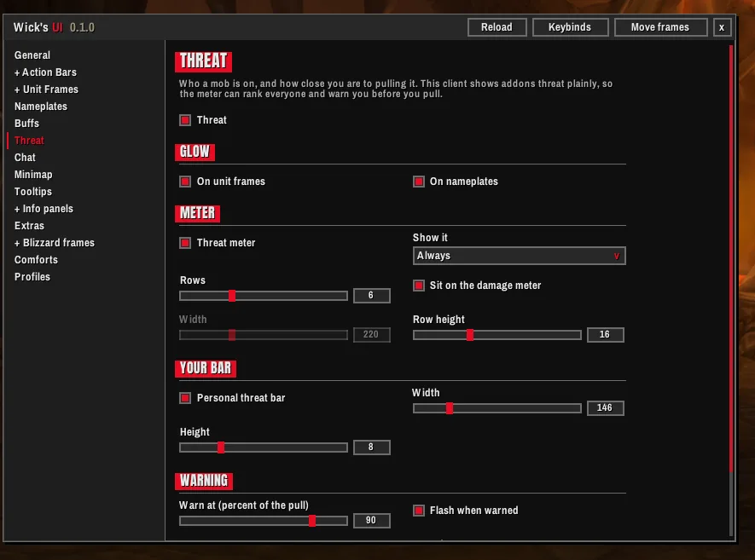Image resolution: width=755 pixels, height=560 pixels.
Task: Open the General settings page
Action: [32, 55]
